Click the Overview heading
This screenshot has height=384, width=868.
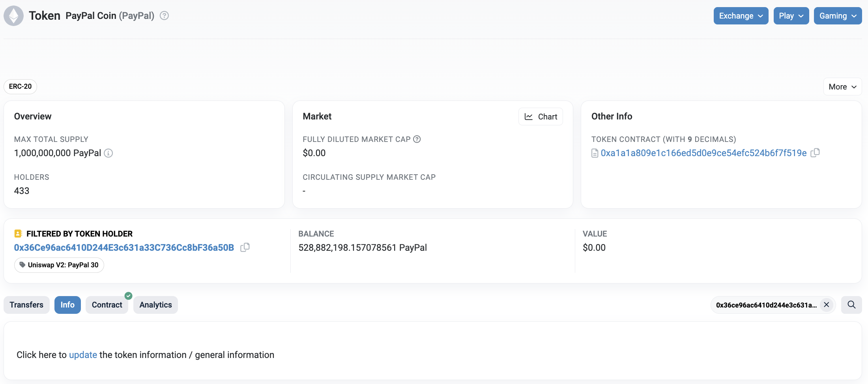pos(33,116)
